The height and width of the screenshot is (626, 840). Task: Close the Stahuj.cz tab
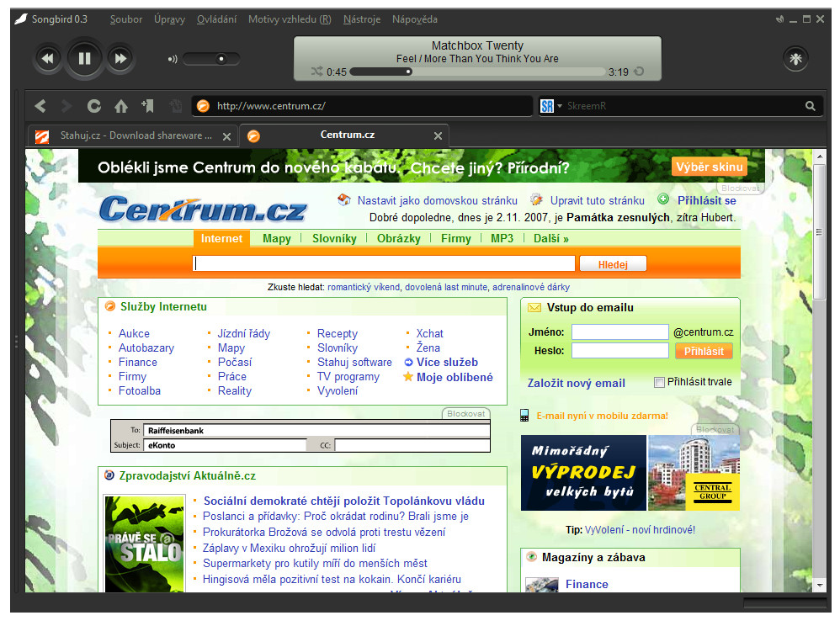click(226, 136)
